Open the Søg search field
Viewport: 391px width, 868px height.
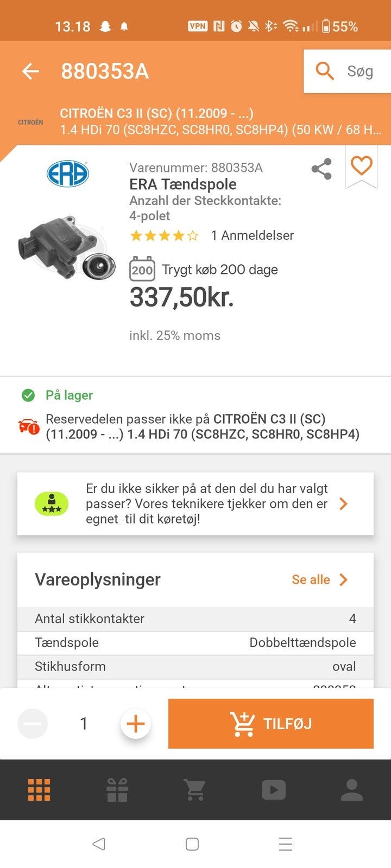347,71
